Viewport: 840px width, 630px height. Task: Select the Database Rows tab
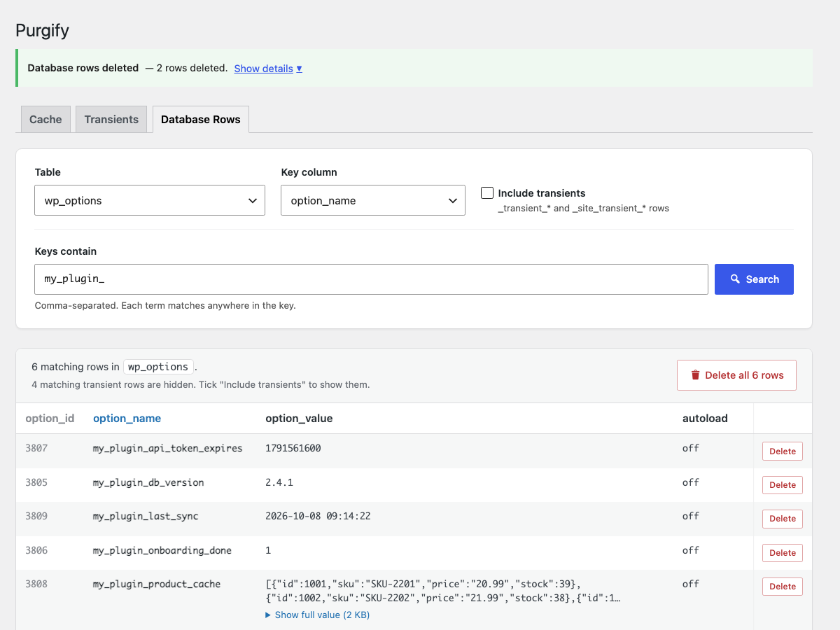201,119
